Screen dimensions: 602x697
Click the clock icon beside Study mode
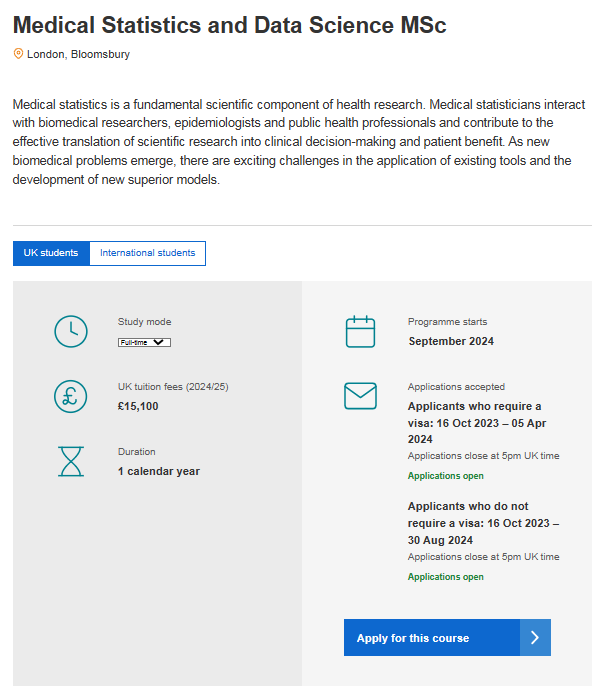70,331
